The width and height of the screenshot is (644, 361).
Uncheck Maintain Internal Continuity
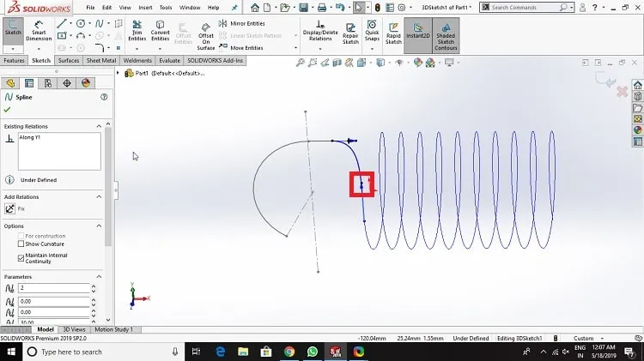21,257
